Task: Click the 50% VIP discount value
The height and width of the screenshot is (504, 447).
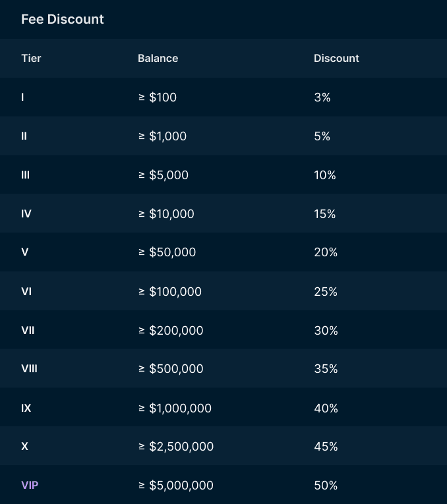Action: (x=326, y=485)
